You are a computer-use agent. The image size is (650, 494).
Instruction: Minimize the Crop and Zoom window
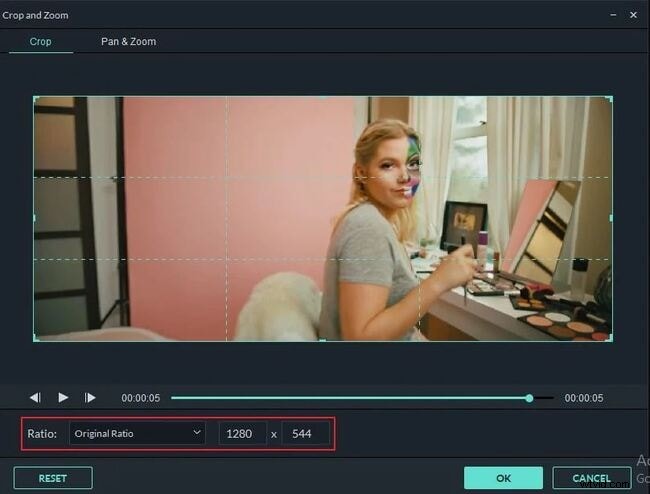pos(613,15)
